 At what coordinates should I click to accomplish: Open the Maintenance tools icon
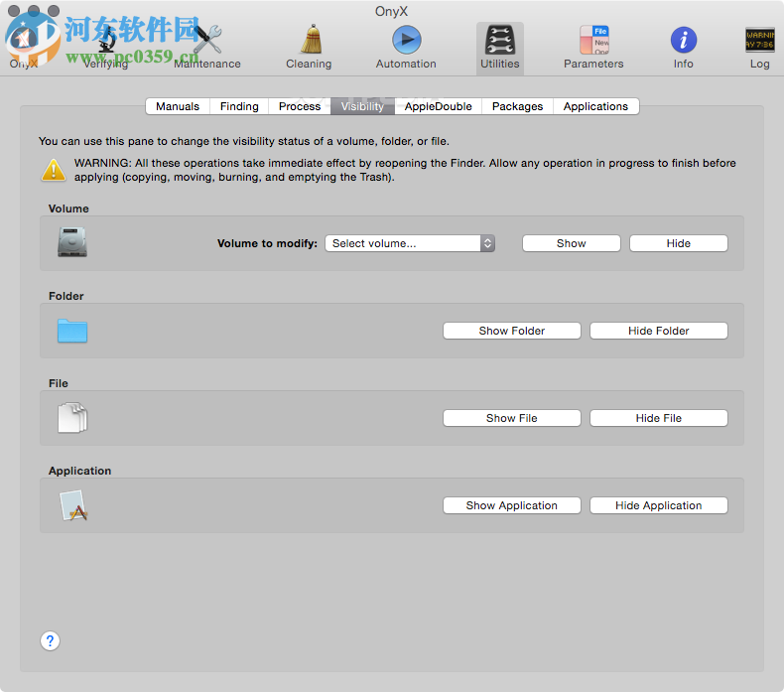click(x=207, y=40)
